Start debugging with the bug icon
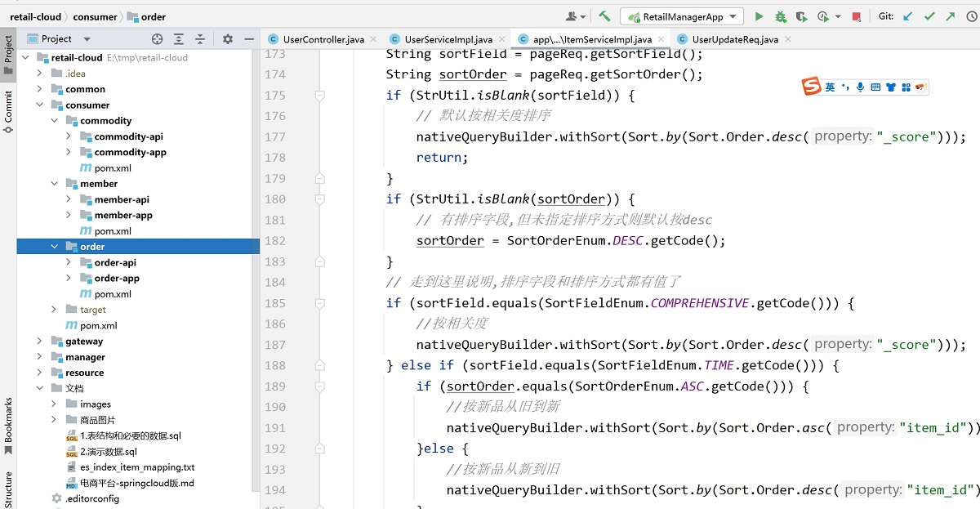The width and height of the screenshot is (980, 509). pos(781,16)
